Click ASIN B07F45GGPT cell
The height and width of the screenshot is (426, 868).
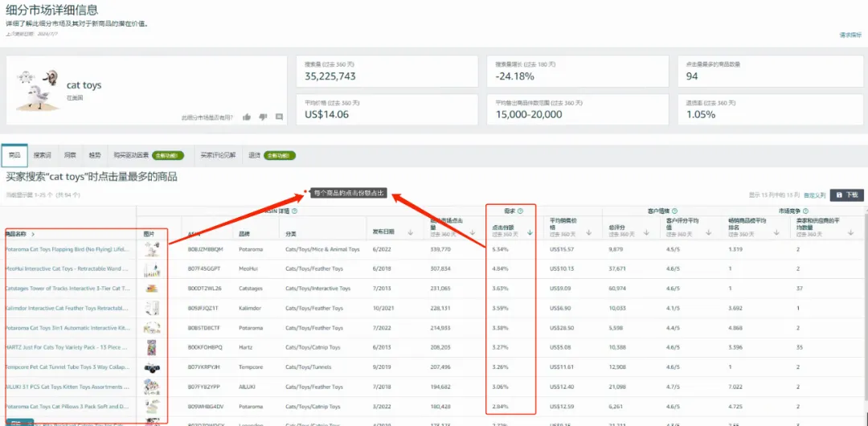click(x=204, y=268)
